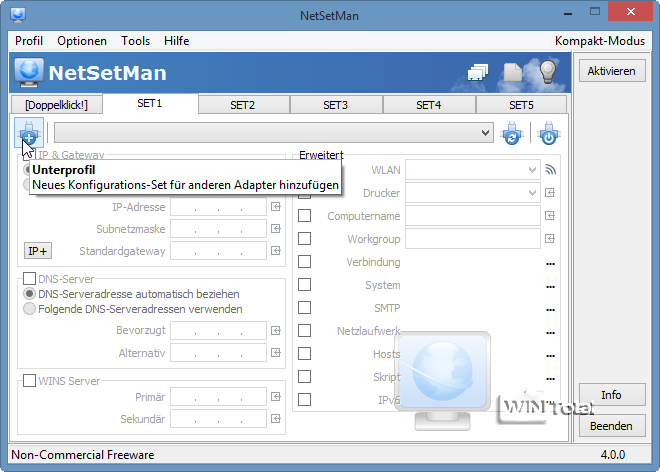
Task: Tick the System checkbox
Action: [x=304, y=285]
